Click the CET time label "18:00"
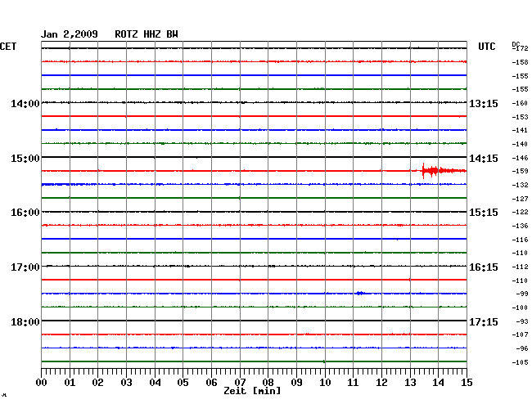The width and height of the screenshot is (532, 404). [25, 321]
